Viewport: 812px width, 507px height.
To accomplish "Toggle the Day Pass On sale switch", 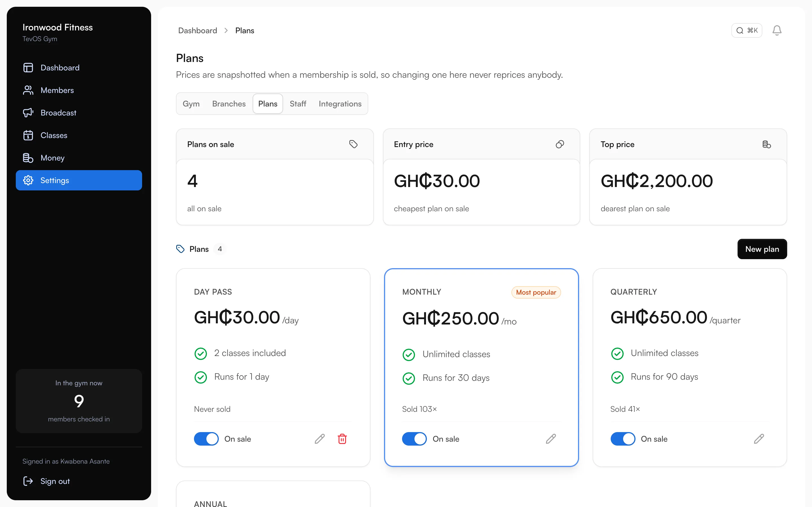I will coord(206,439).
